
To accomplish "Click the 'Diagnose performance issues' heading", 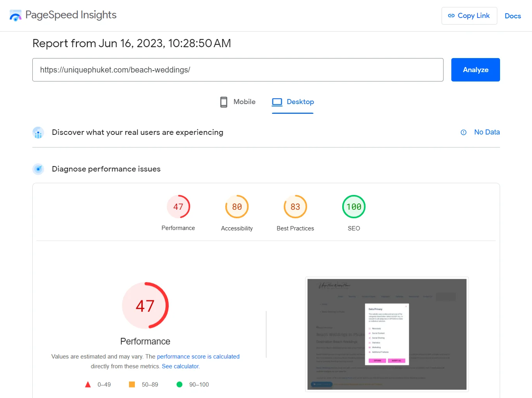I will pyautogui.click(x=106, y=169).
